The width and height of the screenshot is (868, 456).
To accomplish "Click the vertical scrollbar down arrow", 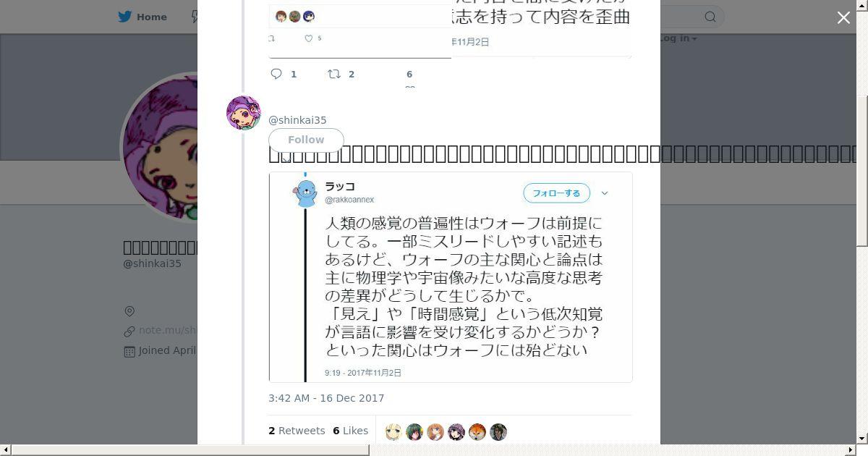I will [x=862, y=438].
